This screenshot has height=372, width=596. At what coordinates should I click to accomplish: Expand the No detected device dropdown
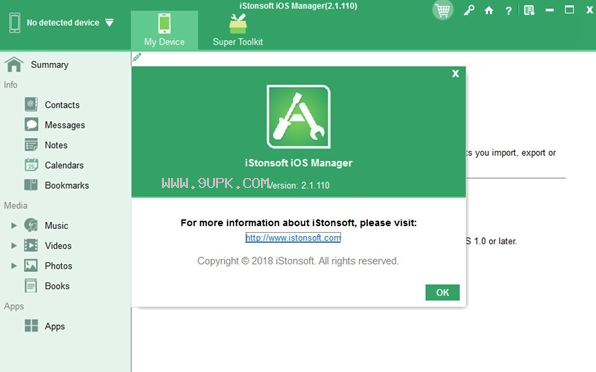tap(109, 23)
